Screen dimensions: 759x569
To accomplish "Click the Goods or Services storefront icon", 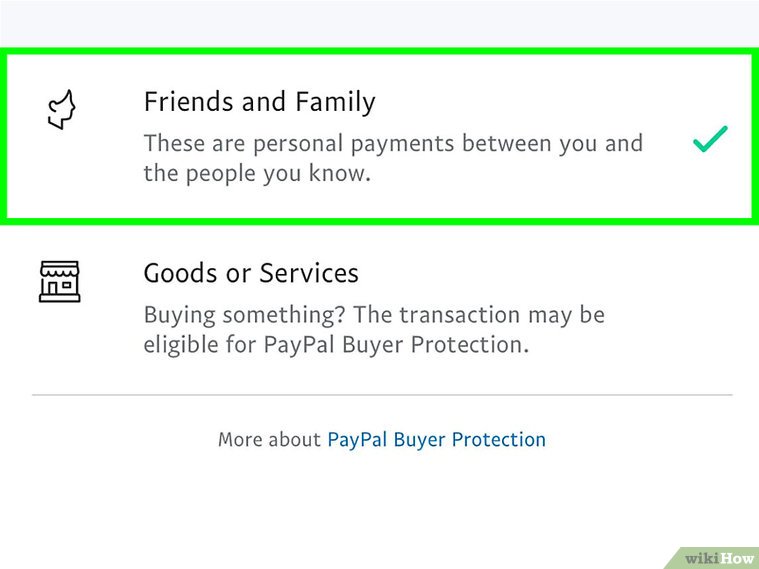I will point(59,281).
